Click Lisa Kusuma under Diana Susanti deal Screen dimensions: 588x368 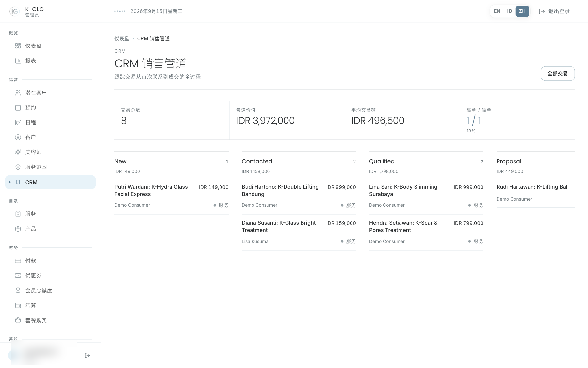[255, 241]
